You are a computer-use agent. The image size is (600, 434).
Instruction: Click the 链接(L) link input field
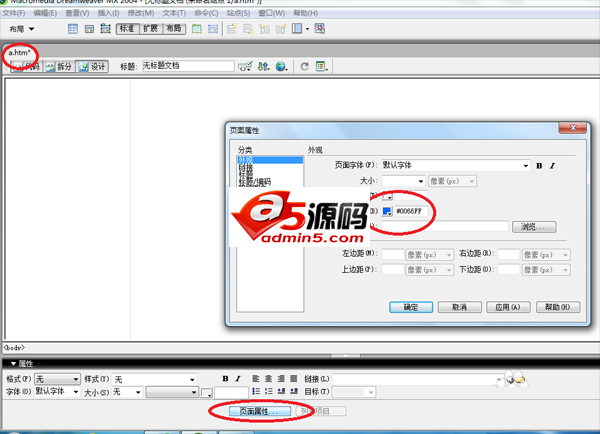(x=417, y=379)
